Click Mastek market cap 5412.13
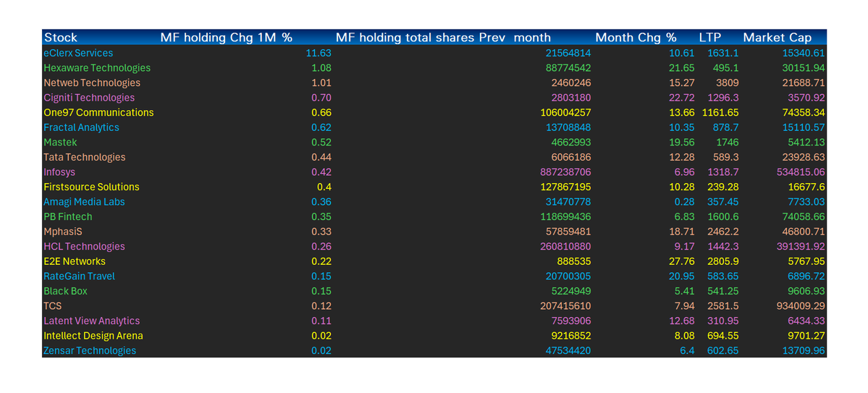This screenshot has width=868, height=393. pyautogui.click(x=806, y=143)
